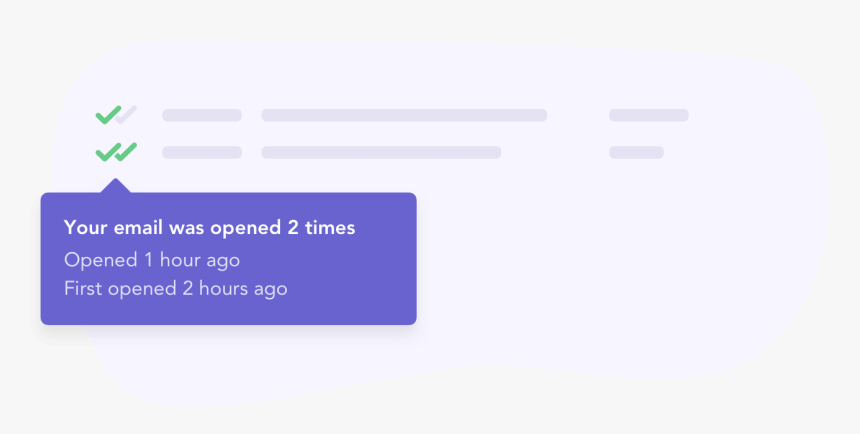Select the left green checkmark in second row

(108, 152)
